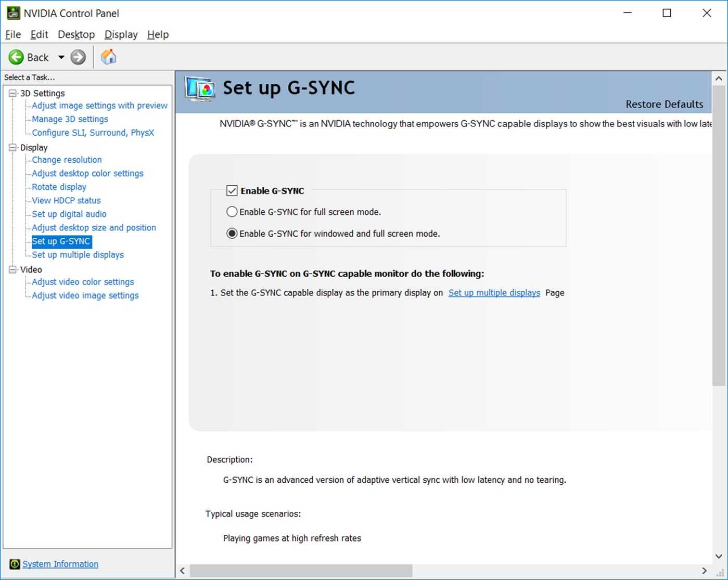Select Adjust video color settings task

82,281
